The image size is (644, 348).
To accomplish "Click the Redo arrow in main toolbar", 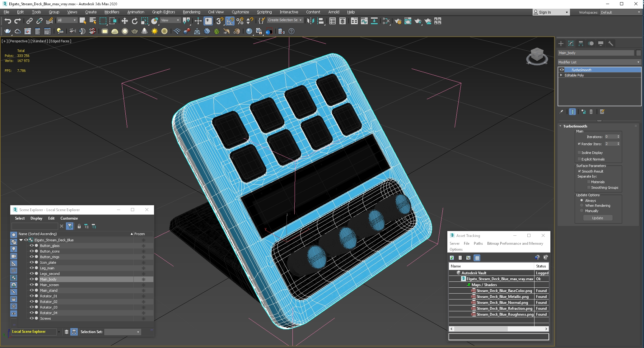I will point(18,21).
